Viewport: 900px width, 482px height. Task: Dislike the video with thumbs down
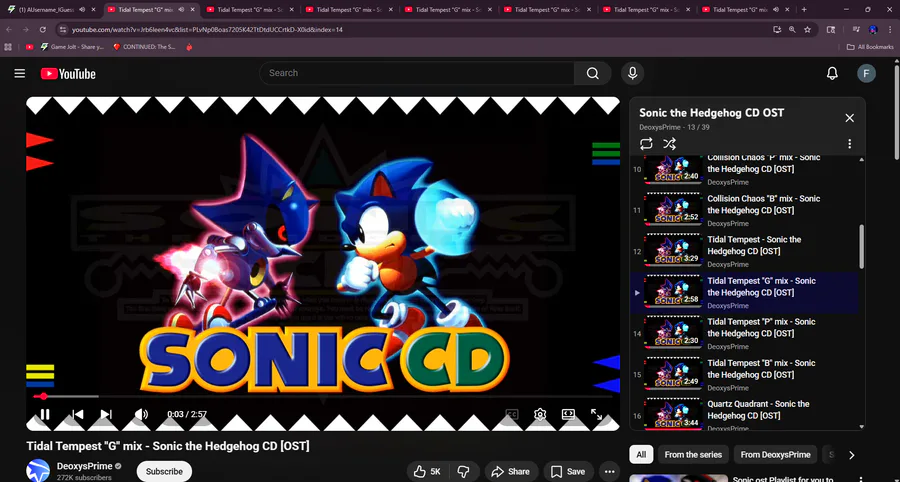pyautogui.click(x=463, y=472)
